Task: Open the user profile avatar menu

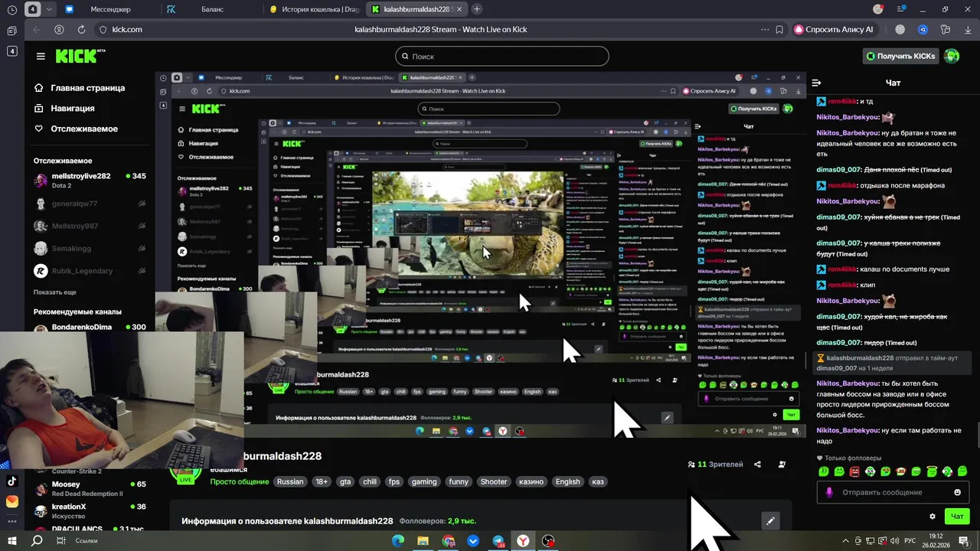Action: pos(952,56)
